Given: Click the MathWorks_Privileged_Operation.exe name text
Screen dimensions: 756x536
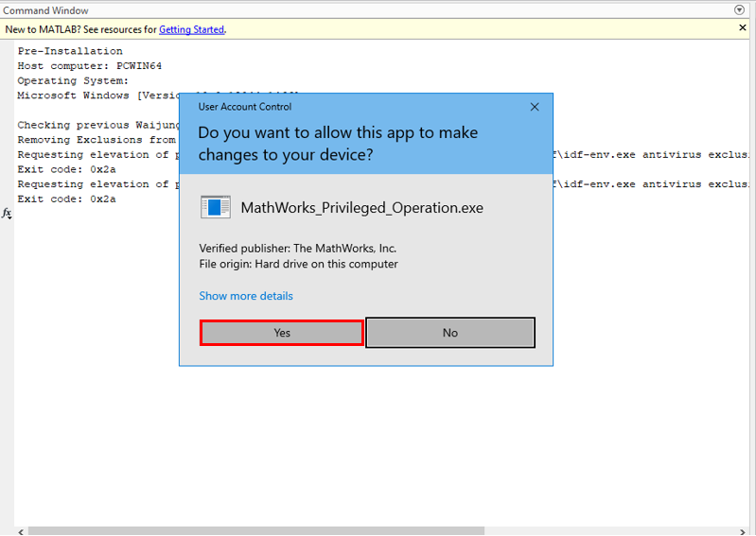Looking at the screenshot, I should pyautogui.click(x=362, y=208).
